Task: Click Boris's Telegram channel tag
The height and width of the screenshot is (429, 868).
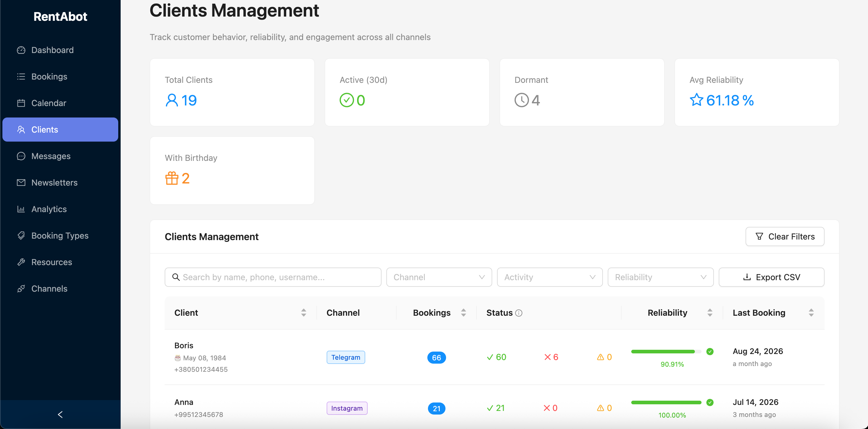Action: [346, 357]
